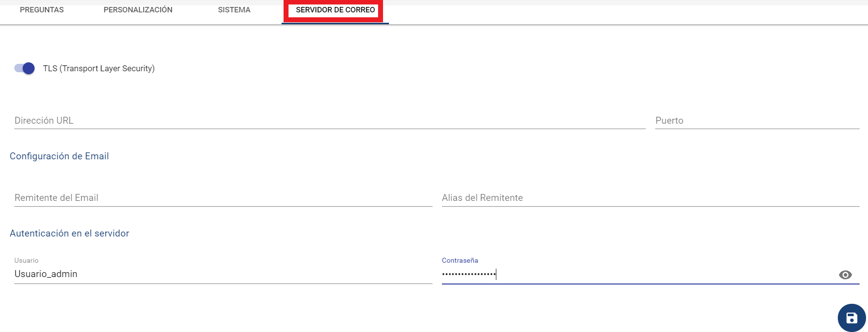Click the Configuración de Email heading
The height and width of the screenshot is (332, 868).
pyautogui.click(x=59, y=156)
